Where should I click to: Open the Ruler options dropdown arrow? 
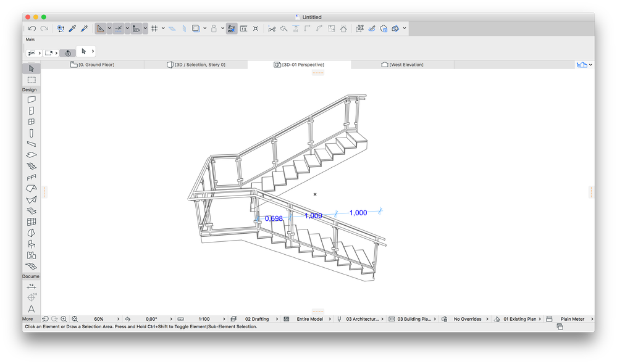145,28
